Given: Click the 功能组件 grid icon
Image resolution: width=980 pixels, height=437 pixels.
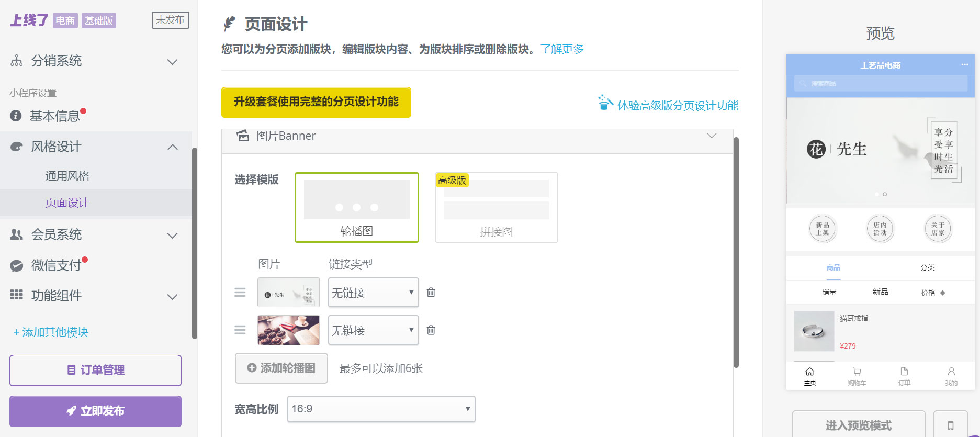Looking at the screenshot, I should 17,295.
